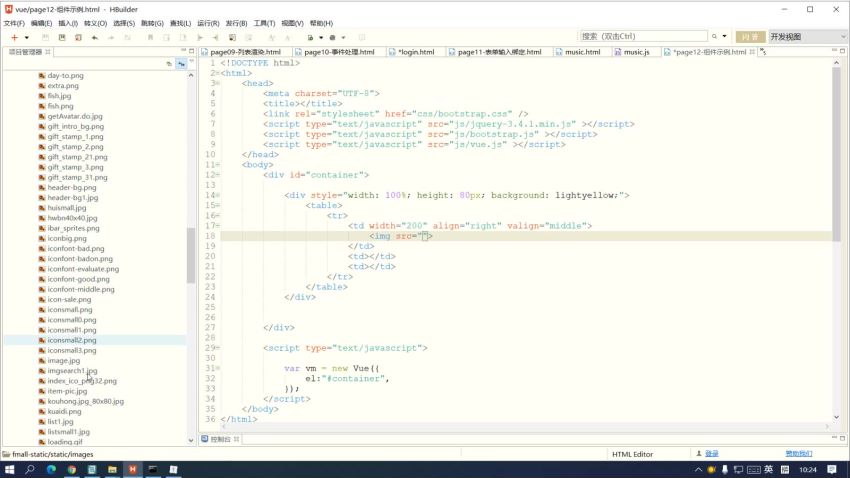The image size is (850, 478).
Task: Select header-bg.png in file tree
Action: coord(72,188)
